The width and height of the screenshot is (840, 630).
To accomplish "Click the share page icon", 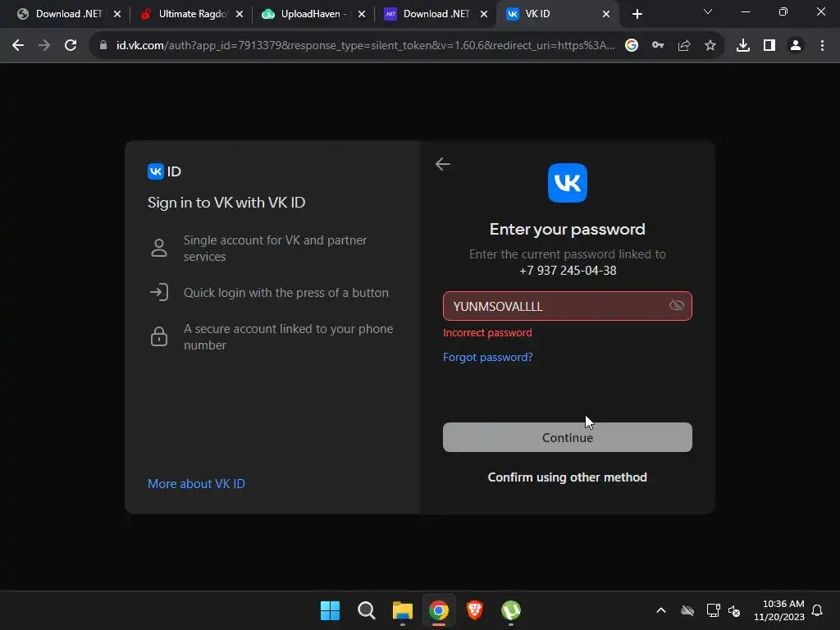I will (x=684, y=46).
